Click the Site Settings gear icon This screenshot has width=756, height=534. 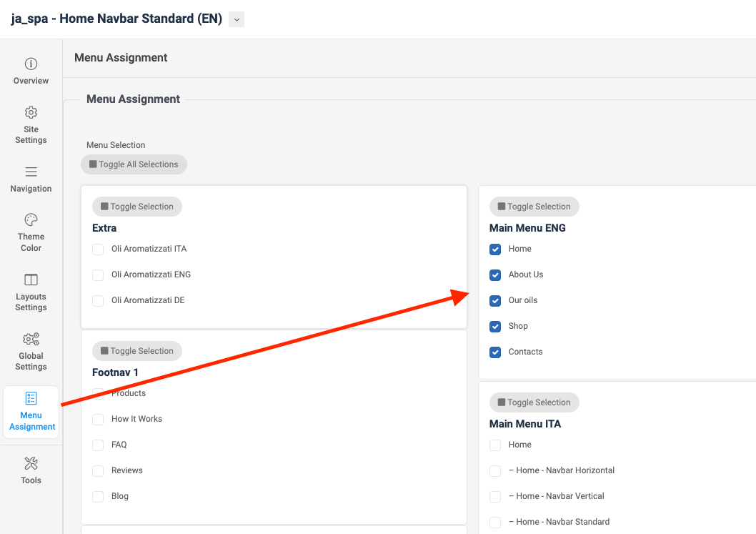click(31, 113)
